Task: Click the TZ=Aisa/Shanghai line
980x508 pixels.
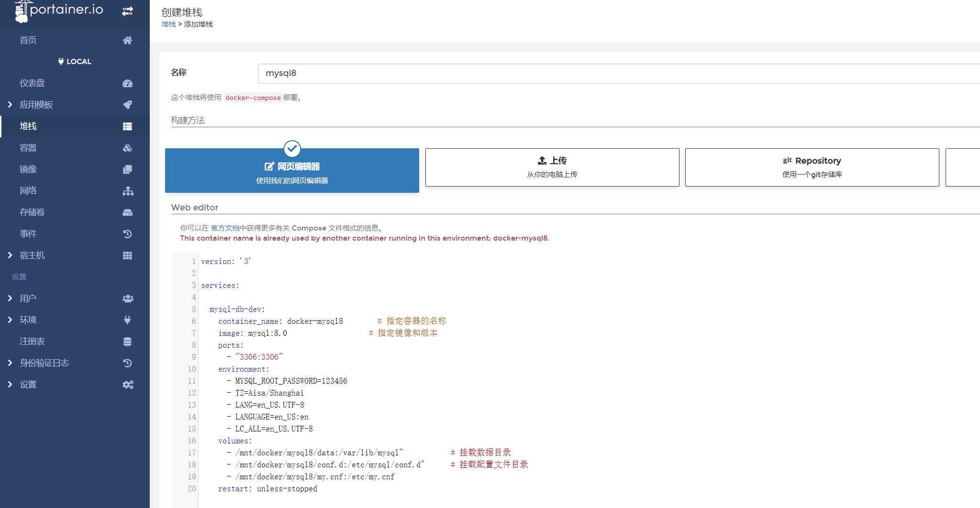Action: (x=265, y=393)
